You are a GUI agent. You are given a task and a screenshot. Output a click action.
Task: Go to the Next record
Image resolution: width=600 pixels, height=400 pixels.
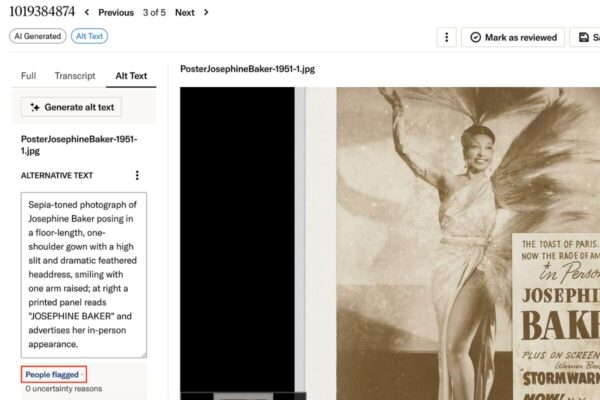[x=185, y=13]
